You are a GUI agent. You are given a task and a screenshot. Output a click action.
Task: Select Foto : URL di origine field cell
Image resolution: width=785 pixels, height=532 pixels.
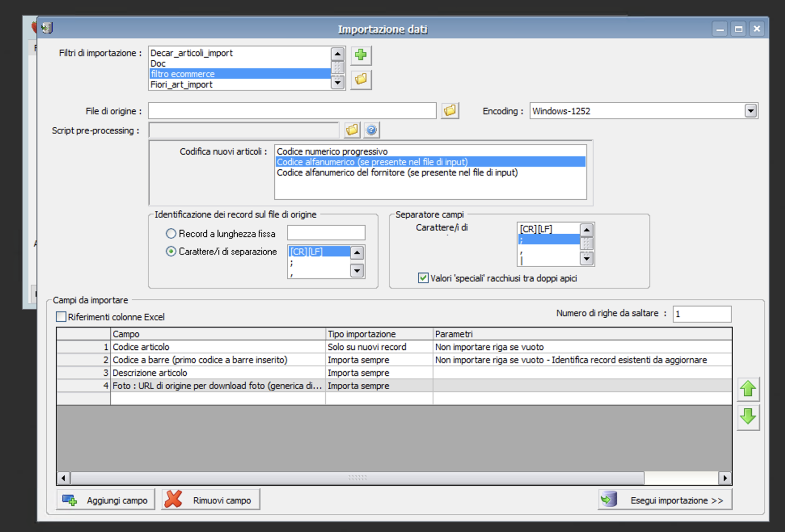tap(218, 386)
